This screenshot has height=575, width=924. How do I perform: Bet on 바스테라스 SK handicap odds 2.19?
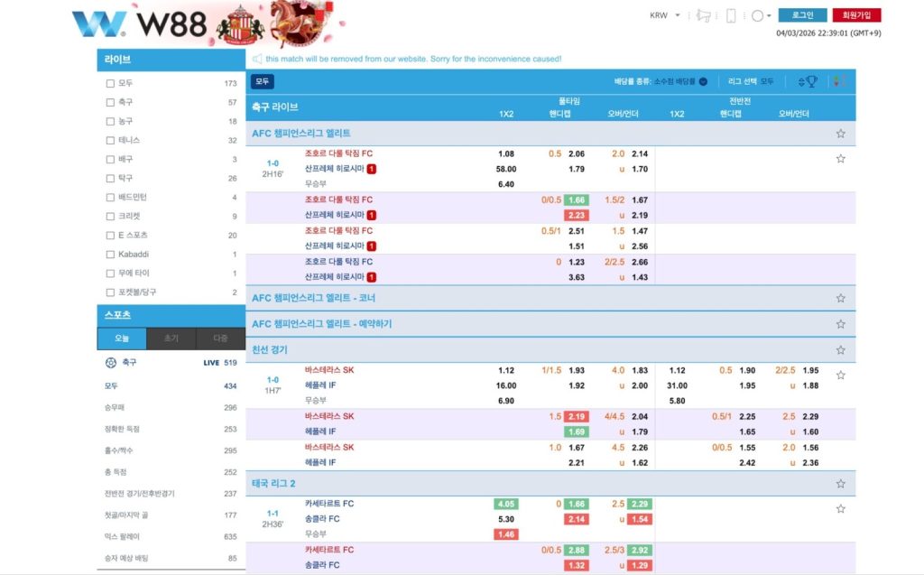577,417
